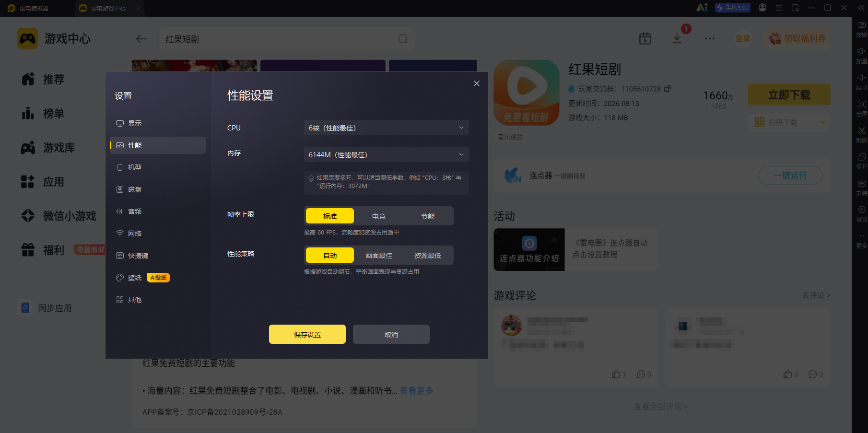Image resolution: width=868 pixels, height=433 pixels.
Task: Cancel the settings dialog with 取消
Action: tap(391, 334)
